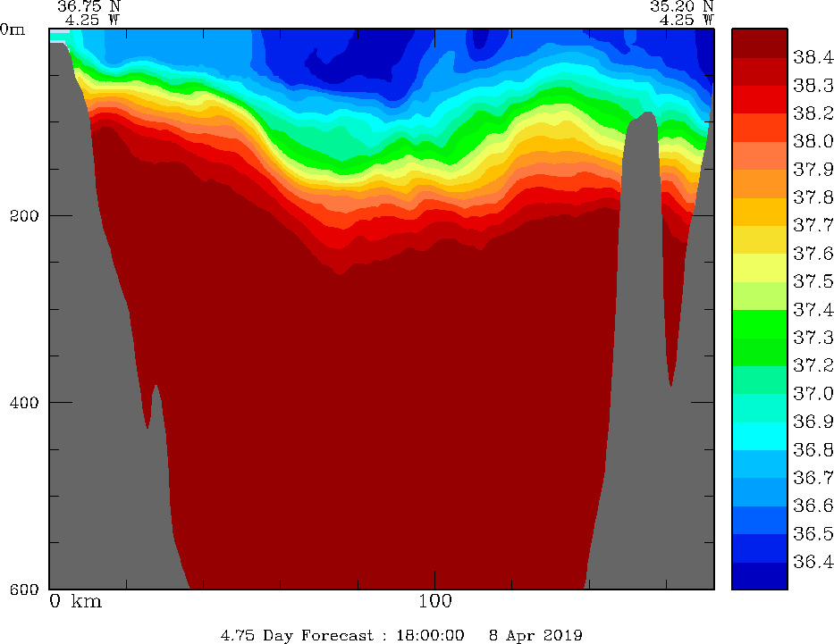Pick the cyan swatch in the colorbar

[x=759, y=436]
